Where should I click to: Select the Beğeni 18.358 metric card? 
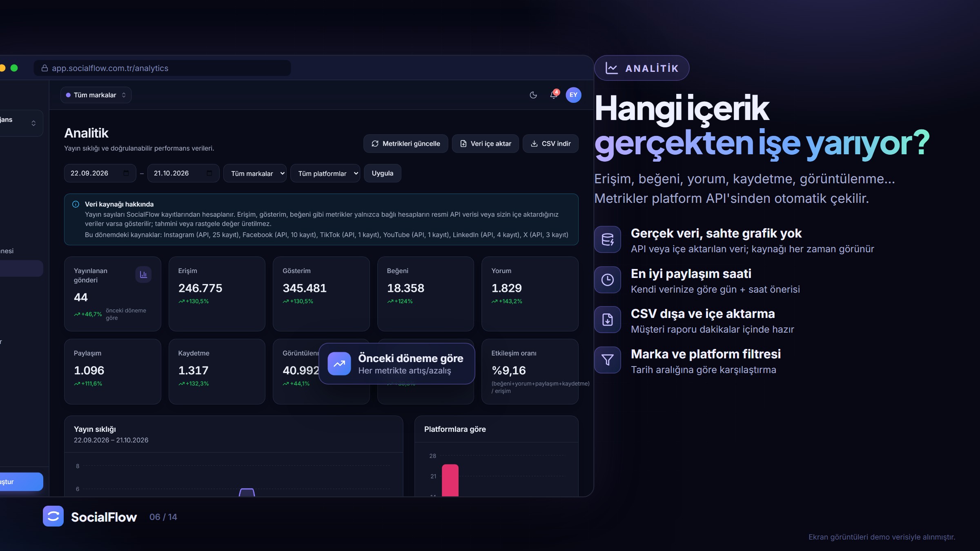tap(425, 294)
